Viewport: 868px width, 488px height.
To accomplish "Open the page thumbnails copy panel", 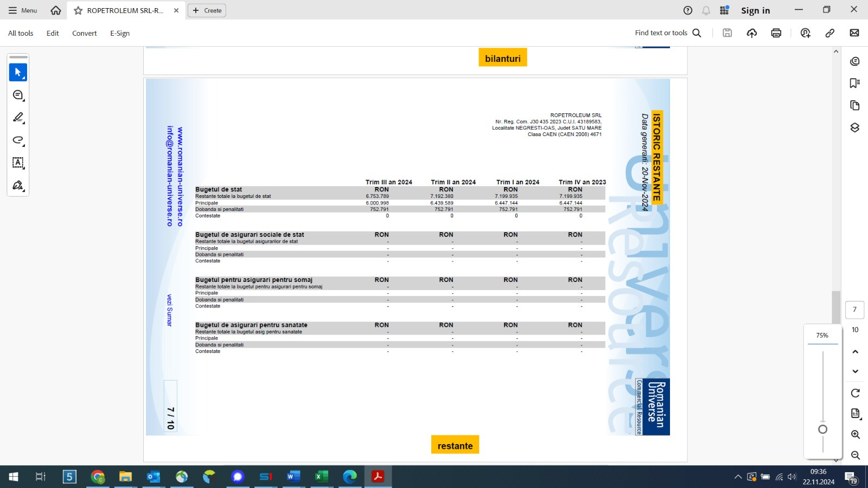I will (x=855, y=105).
